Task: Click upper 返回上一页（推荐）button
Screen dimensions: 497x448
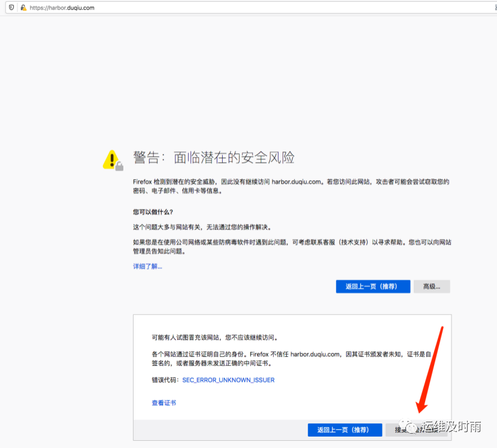Action: point(373,287)
